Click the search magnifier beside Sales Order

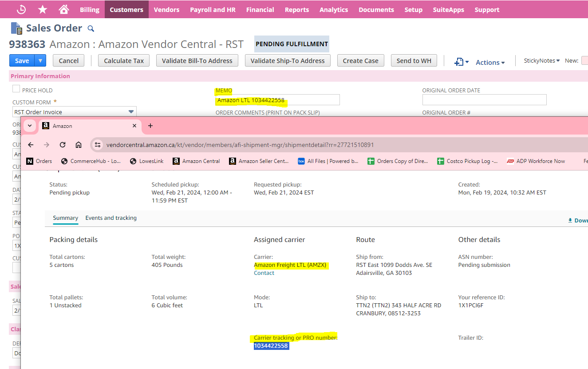(91, 28)
